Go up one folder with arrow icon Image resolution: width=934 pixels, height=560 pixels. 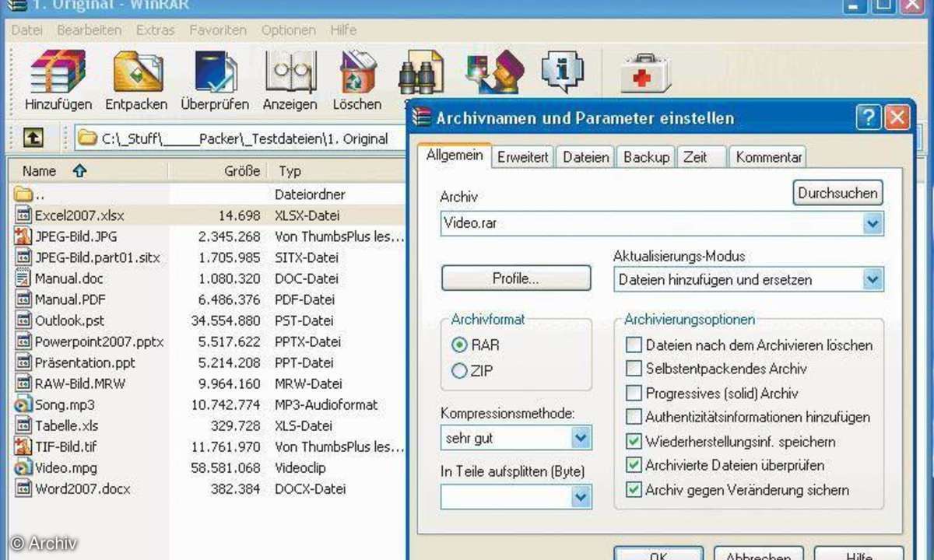coord(33,138)
